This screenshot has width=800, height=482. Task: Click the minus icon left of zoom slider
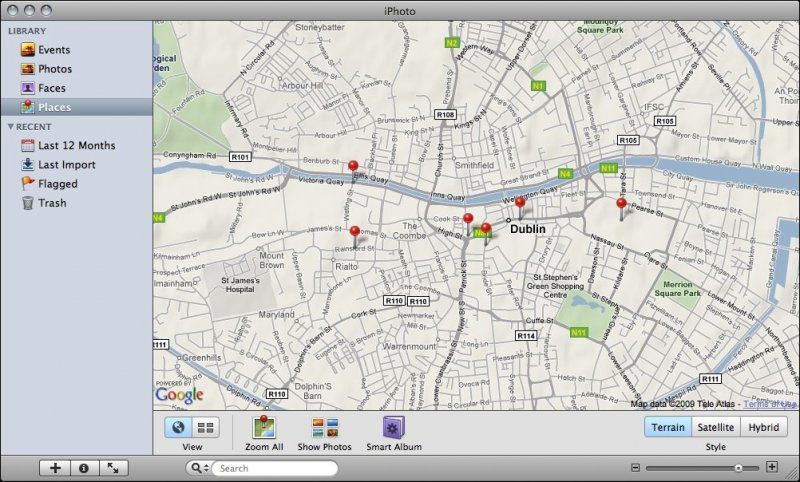pos(634,467)
